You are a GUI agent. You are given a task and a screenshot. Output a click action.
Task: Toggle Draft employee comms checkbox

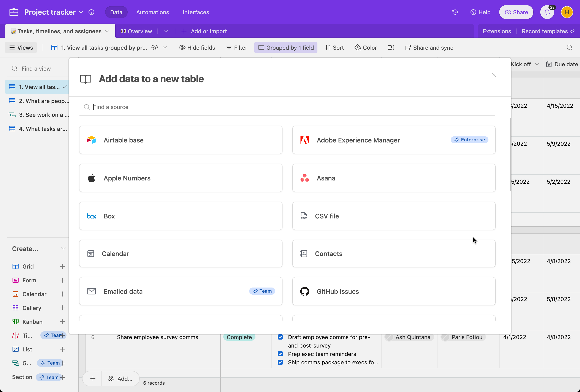click(x=280, y=337)
